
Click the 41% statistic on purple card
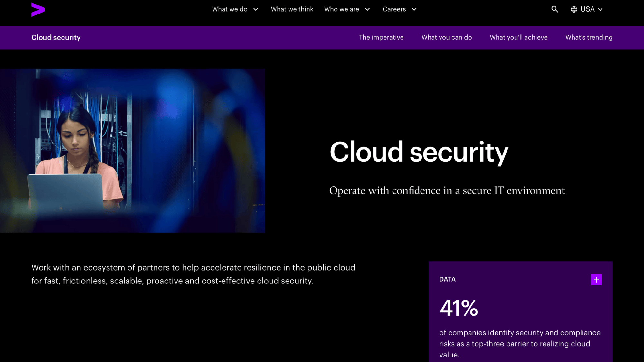coord(459,308)
